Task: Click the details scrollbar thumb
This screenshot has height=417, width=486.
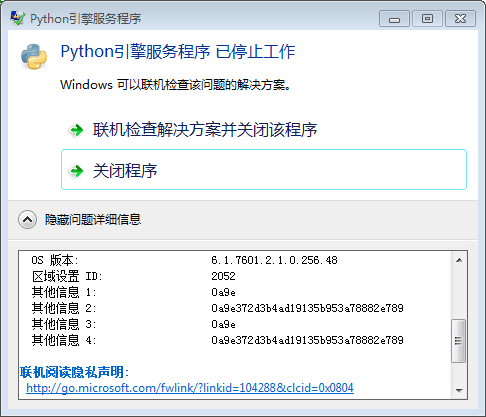Action: tap(459, 341)
